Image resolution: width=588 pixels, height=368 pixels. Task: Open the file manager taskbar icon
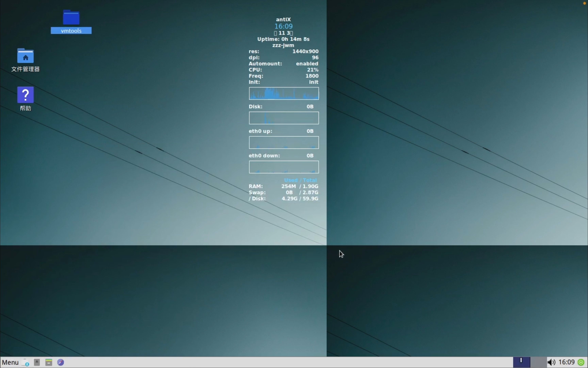[x=49, y=362]
